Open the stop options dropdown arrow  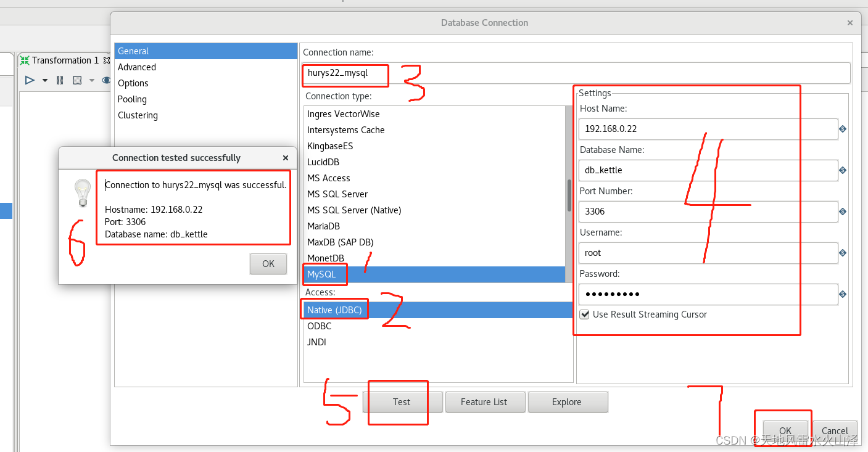point(92,81)
